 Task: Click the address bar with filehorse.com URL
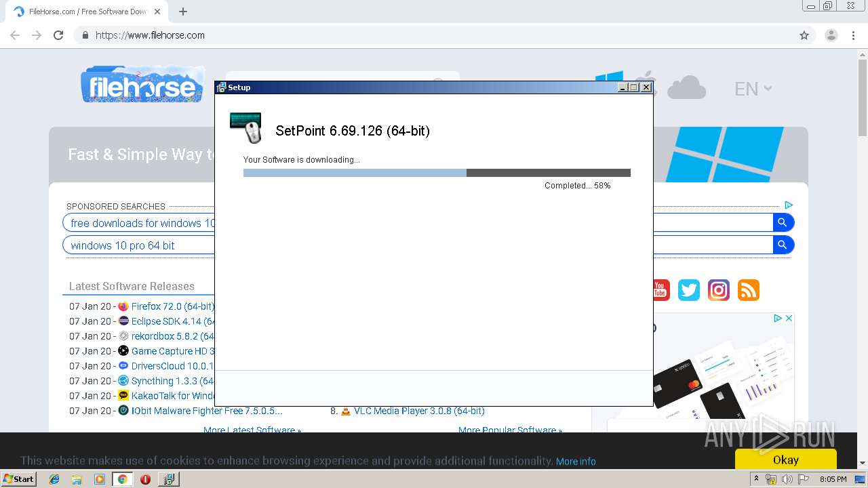coord(434,35)
